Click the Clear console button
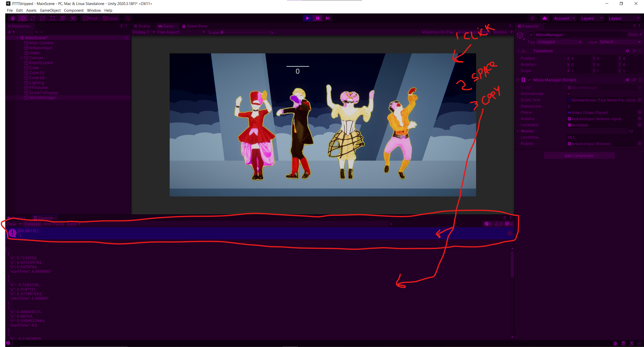 tap(11, 224)
